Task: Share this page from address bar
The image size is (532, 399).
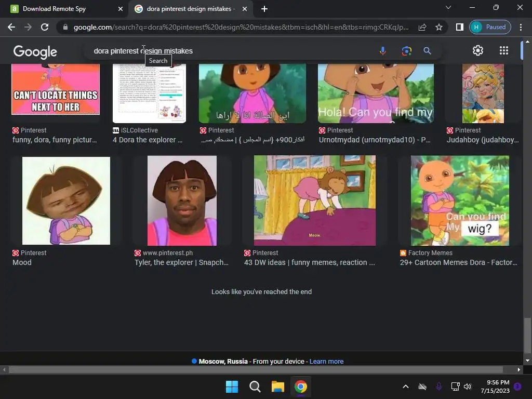Action: [422, 27]
